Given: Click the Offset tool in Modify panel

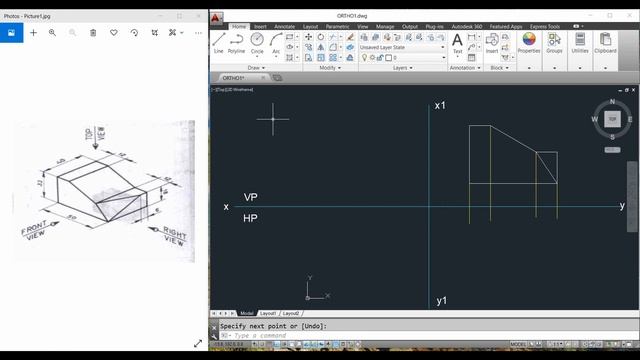Looking at the screenshot, I should [350, 58].
